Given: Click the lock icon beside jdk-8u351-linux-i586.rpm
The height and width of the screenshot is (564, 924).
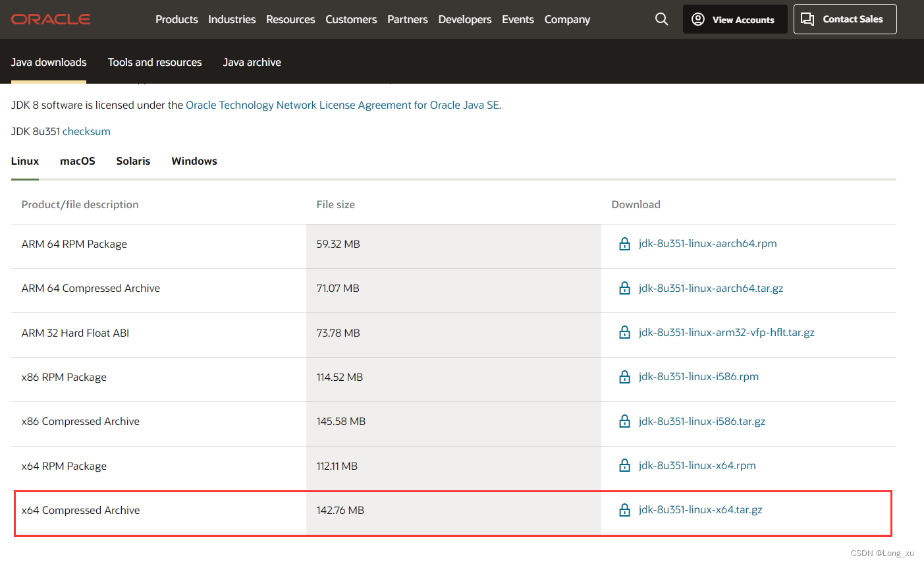Looking at the screenshot, I should pos(625,377).
